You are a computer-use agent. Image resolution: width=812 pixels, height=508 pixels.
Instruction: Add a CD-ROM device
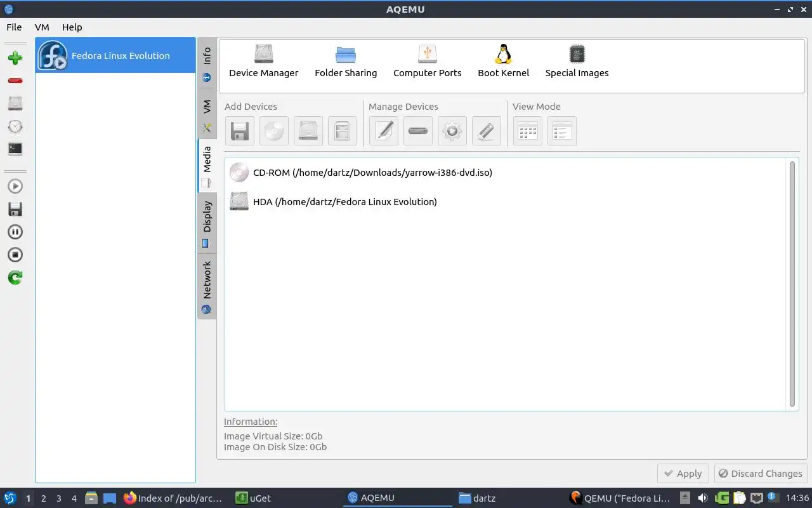274,131
